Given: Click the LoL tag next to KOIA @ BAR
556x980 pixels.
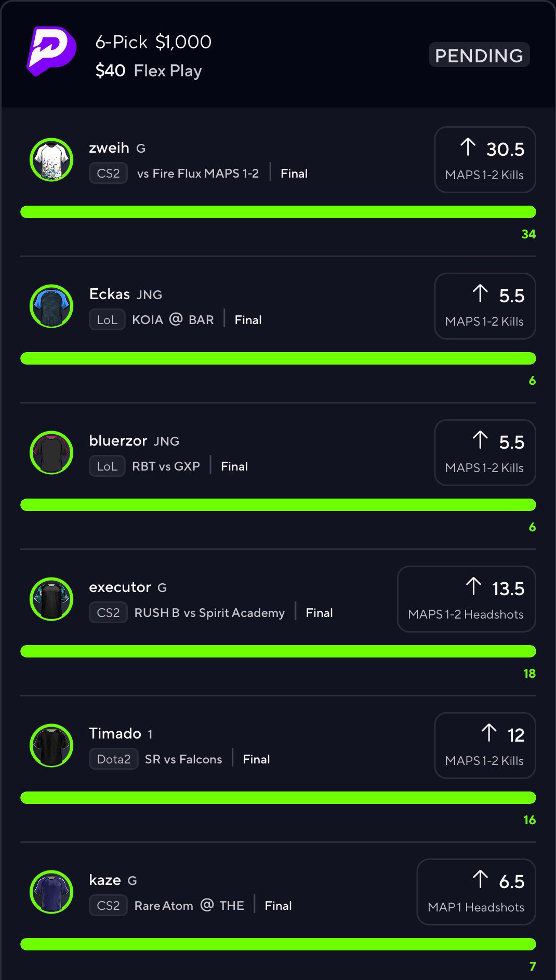Looking at the screenshot, I should point(107,320).
